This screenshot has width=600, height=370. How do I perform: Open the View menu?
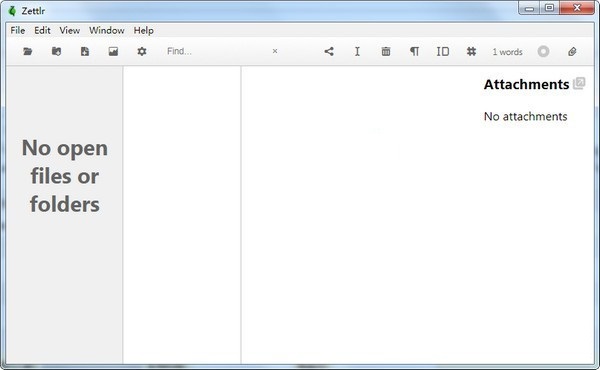[x=69, y=30]
